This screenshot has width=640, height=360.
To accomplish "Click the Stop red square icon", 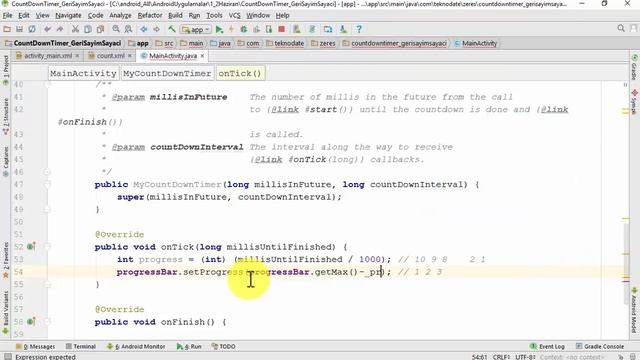I will tap(281, 29).
